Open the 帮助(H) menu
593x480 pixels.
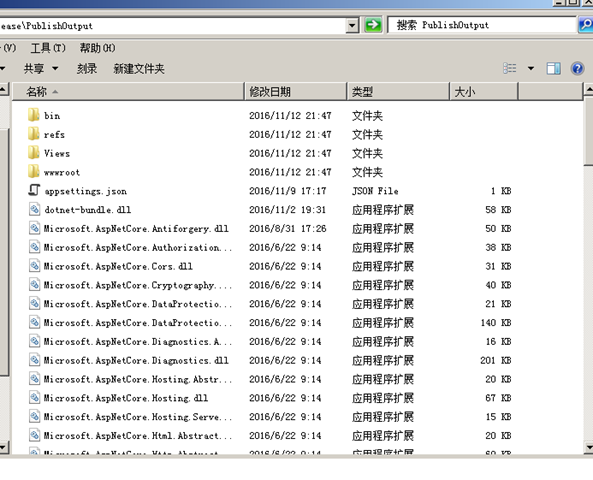point(97,48)
